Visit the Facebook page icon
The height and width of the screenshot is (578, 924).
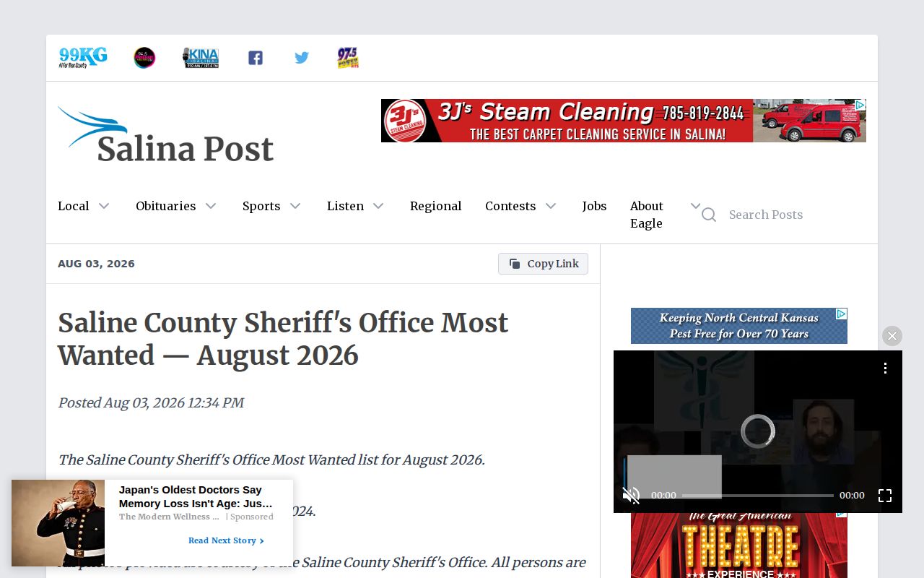(256, 58)
